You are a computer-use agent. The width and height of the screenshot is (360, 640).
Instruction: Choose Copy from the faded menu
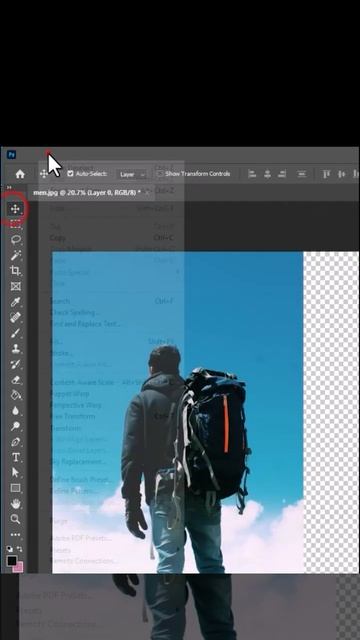point(58,238)
